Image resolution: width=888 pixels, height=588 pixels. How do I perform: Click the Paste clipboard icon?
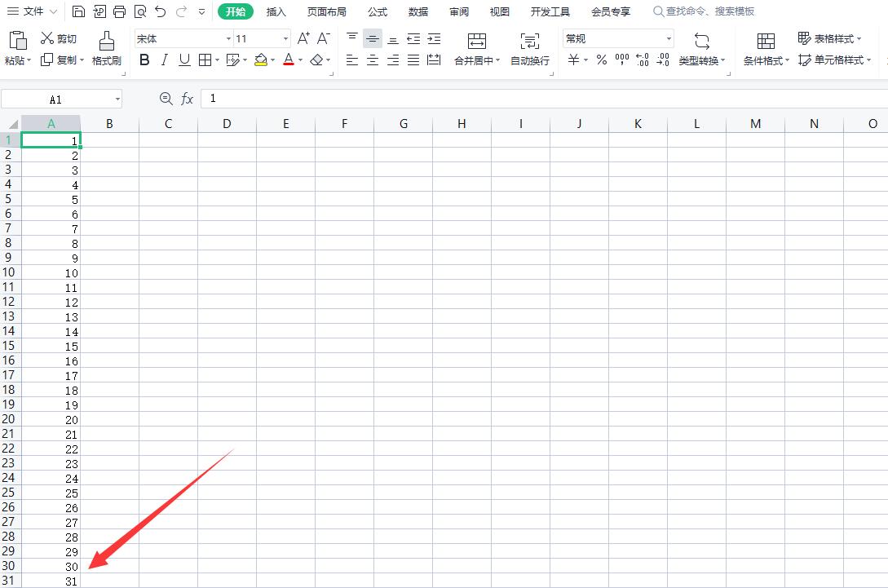tap(18, 41)
